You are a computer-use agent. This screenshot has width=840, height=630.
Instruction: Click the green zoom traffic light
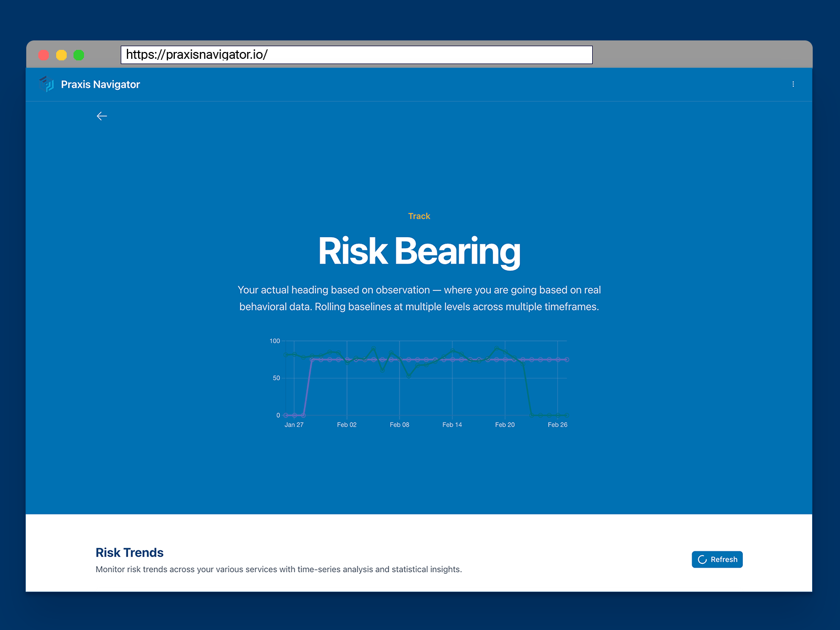pos(79,55)
